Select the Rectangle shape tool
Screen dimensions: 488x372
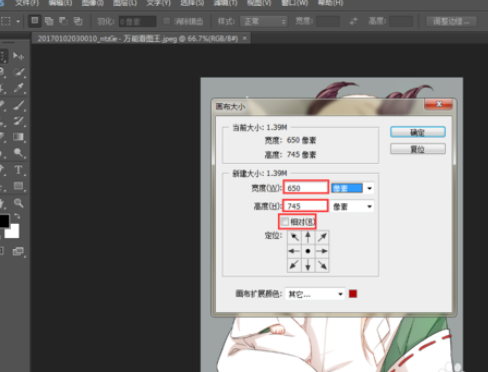coord(19,186)
